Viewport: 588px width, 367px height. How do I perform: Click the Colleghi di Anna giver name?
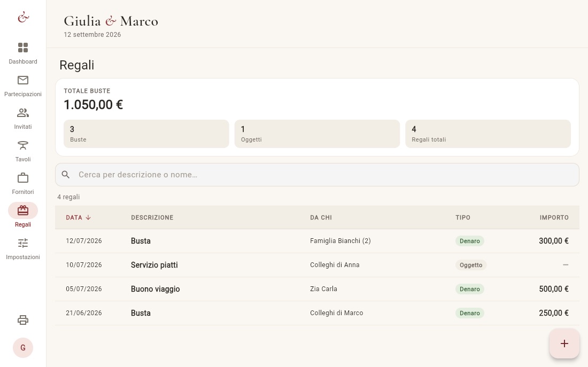pos(335,265)
